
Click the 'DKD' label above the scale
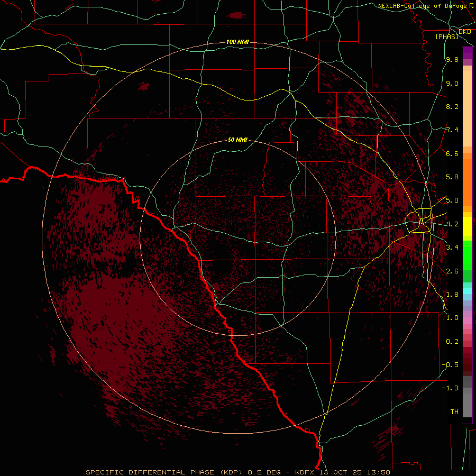464,32
